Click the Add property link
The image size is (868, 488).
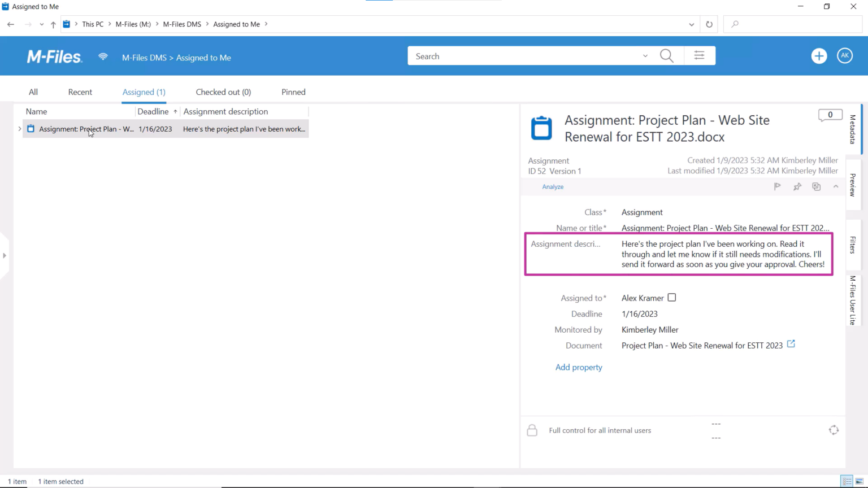pos(579,367)
